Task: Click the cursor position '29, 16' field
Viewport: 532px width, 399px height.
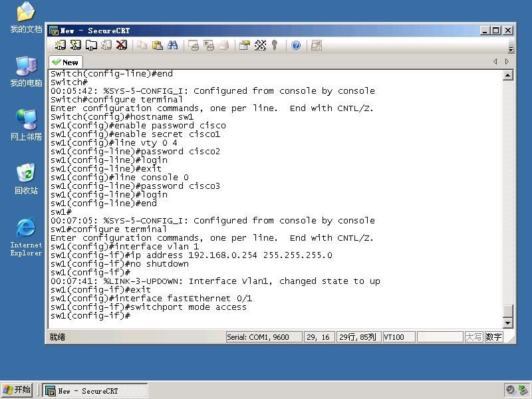Action: click(x=318, y=337)
